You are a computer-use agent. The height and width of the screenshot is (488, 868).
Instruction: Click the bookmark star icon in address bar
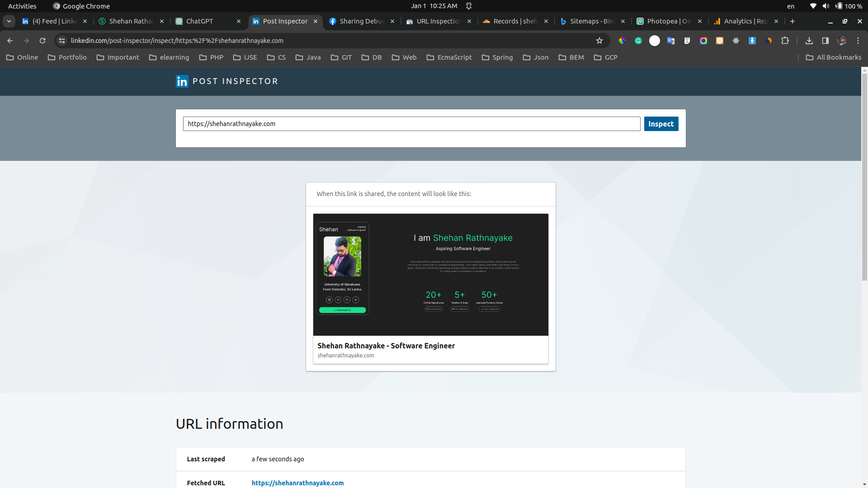coord(599,41)
